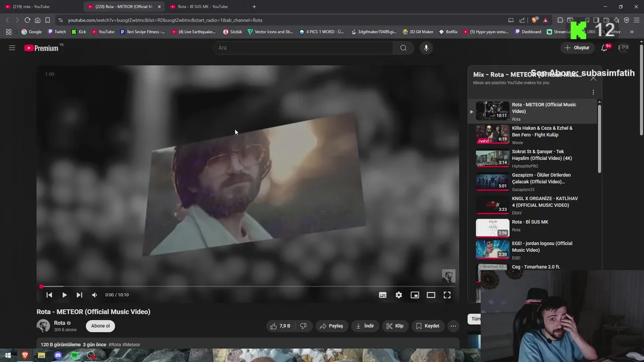The image size is (644, 362).
Task: Subscribe with Abone ol button
Action: click(100, 326)
